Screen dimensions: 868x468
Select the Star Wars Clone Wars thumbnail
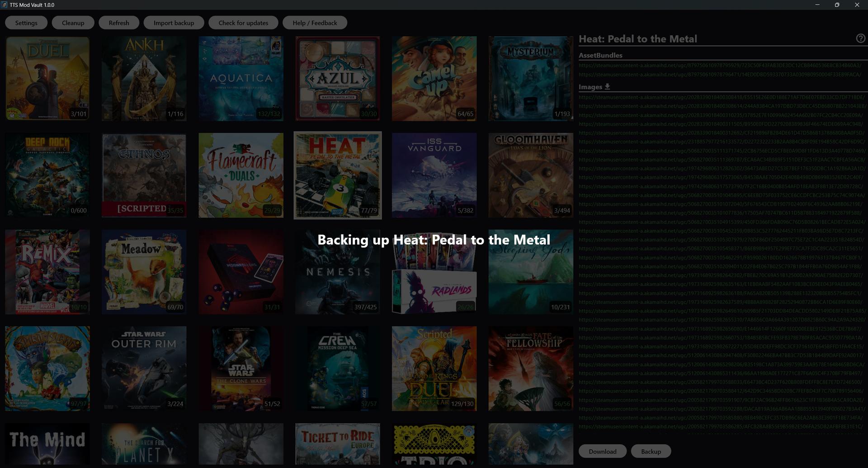coord(241,369)
